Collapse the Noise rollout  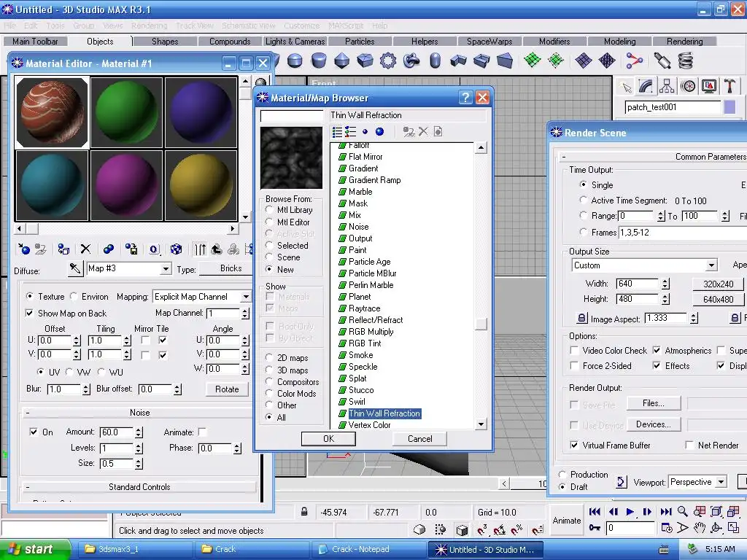(139, 413)
